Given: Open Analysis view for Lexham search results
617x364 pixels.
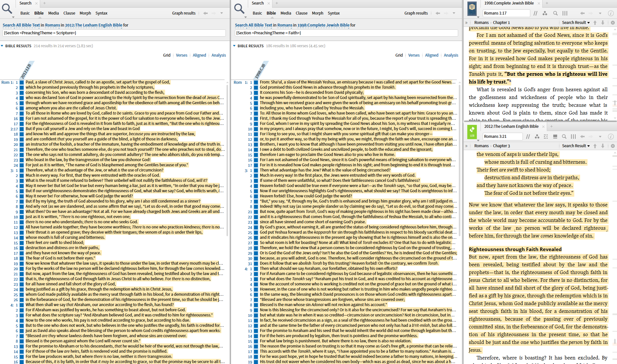Looking at the screenshot, I should pyautogui.click(x=219, y=55).
